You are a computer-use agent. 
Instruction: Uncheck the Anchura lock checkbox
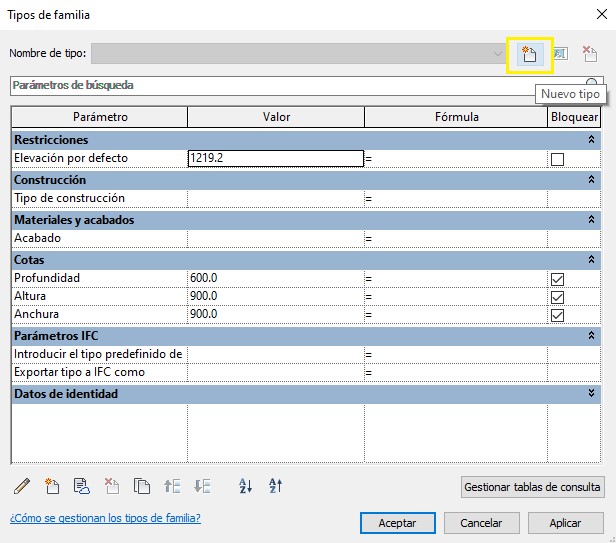(x=558, y=315)
